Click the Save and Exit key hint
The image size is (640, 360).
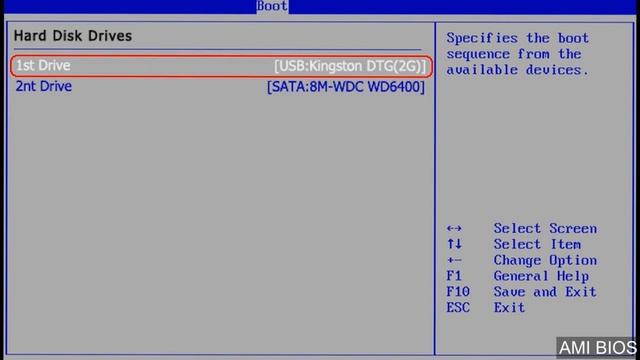coord(545,291)
